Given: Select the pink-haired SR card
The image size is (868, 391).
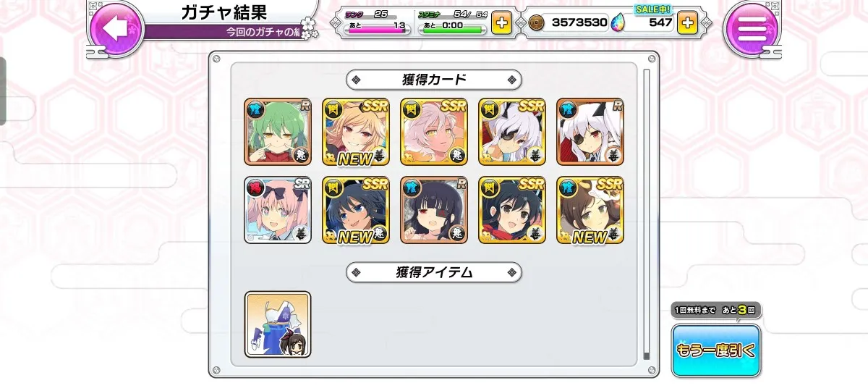Looking at the screenshot, I should [x=278, y=210].
